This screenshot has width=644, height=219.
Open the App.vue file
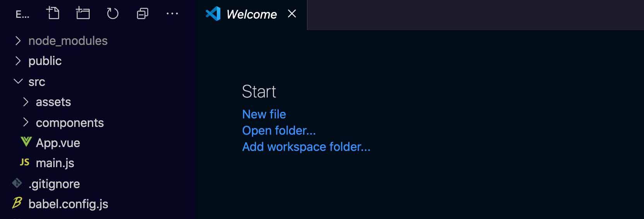click(58, 143)
